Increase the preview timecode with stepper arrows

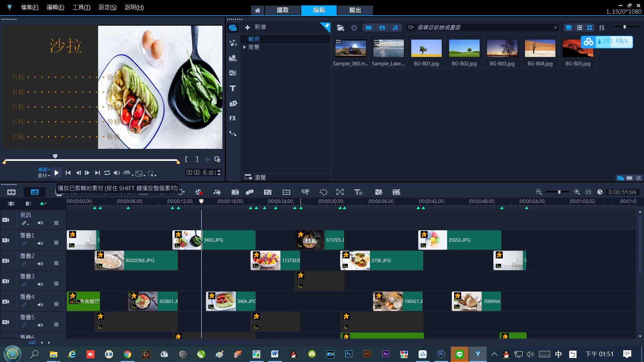219,171
